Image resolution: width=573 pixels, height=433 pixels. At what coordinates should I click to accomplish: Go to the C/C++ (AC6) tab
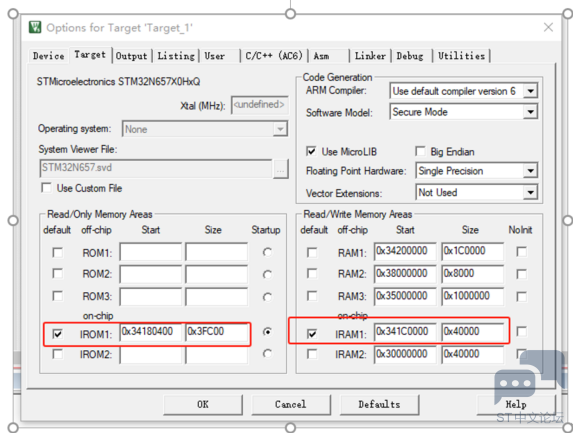(274, 56)
